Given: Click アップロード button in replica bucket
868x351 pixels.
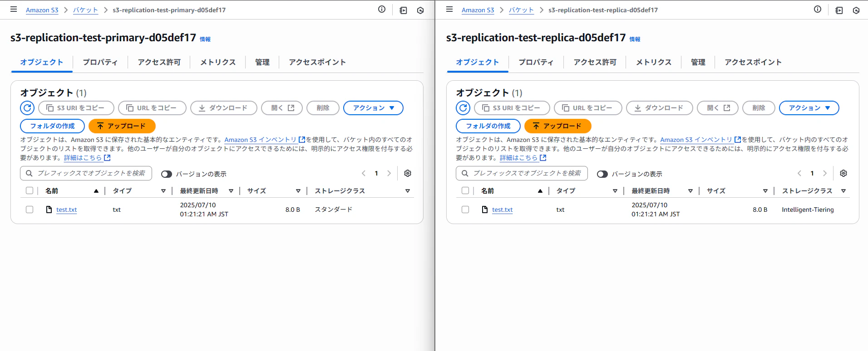Looking at the screenshot, I should pos(558,126).
